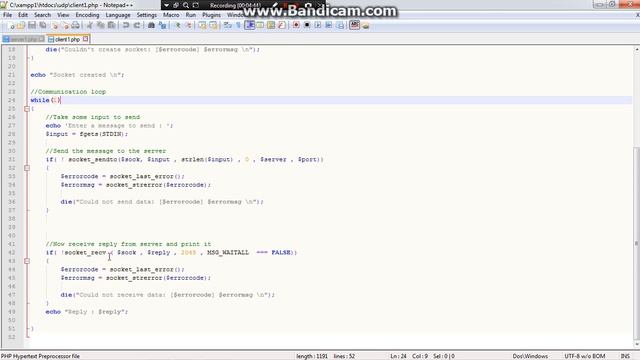Click the Paste toolbar icon
This screenshot has width=640, height=360.
pyautogui.click(x=111, y=25)
